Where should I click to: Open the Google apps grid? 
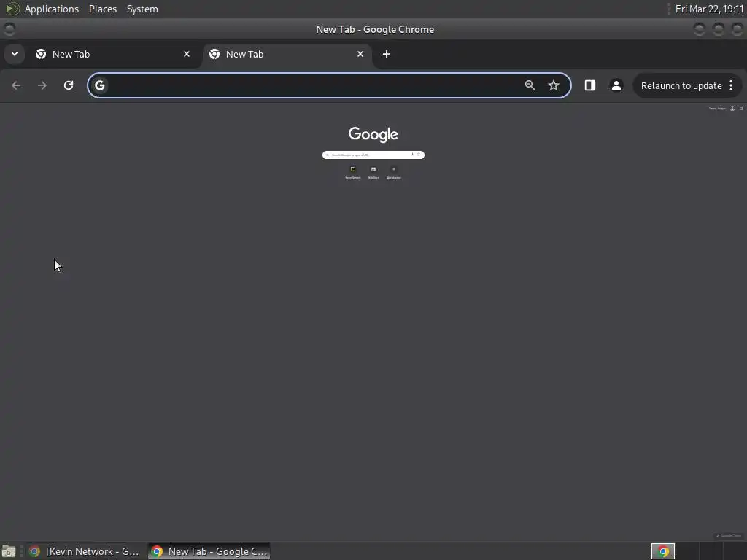741,109
